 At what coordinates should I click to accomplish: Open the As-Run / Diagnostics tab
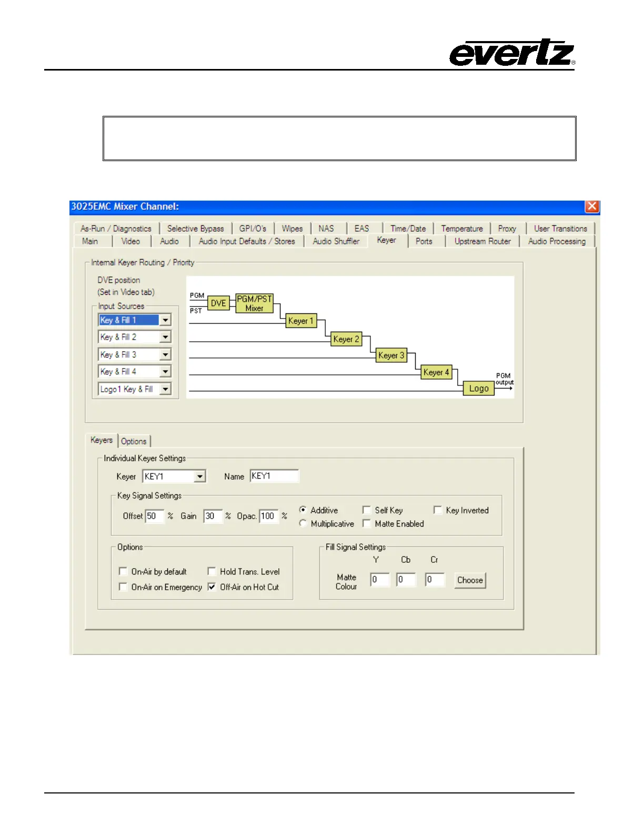coord(116,229)
